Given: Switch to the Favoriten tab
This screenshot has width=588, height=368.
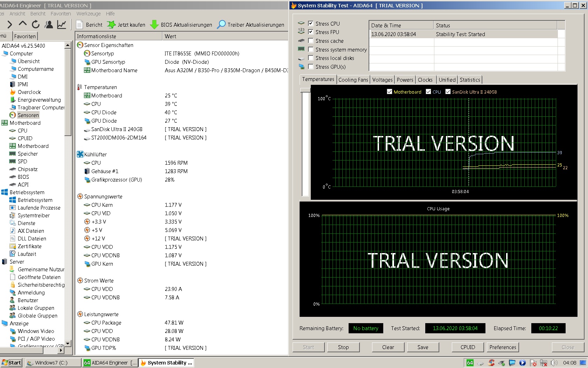Looking at the screenshot, I should tap(25, 36).
